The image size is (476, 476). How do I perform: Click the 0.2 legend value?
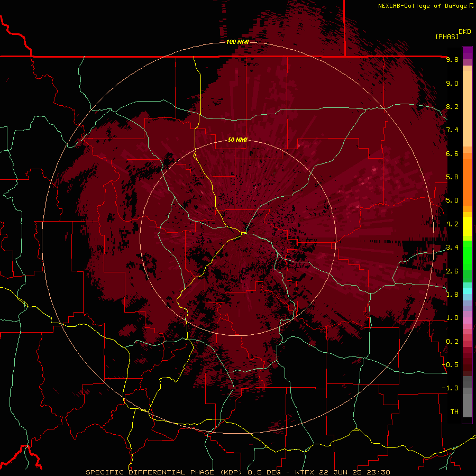coord(452,342)
